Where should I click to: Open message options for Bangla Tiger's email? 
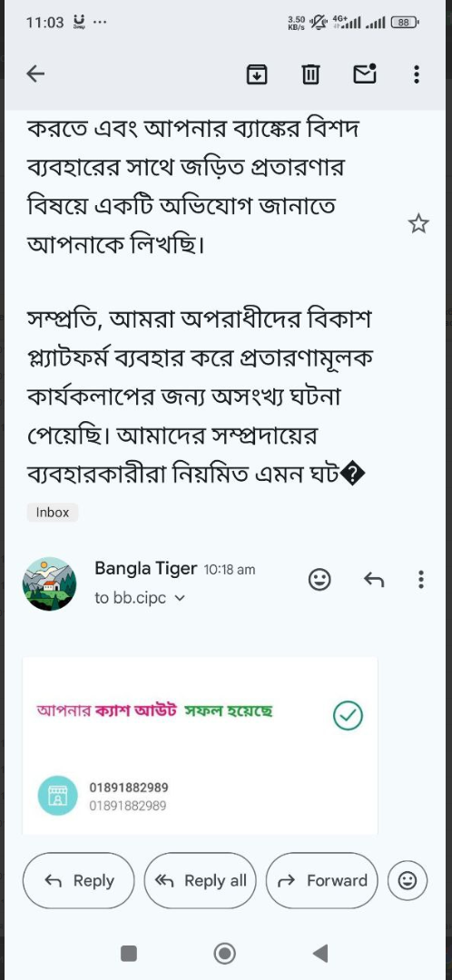tap(421, 579)
